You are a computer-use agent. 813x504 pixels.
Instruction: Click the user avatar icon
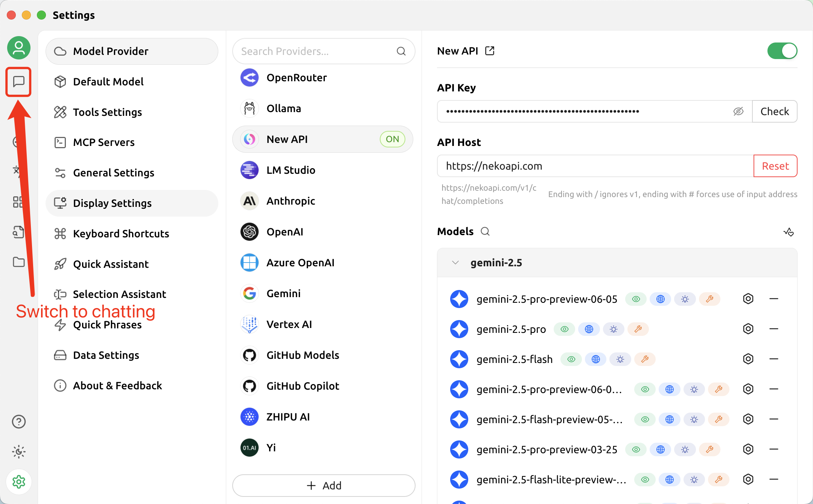18,48
